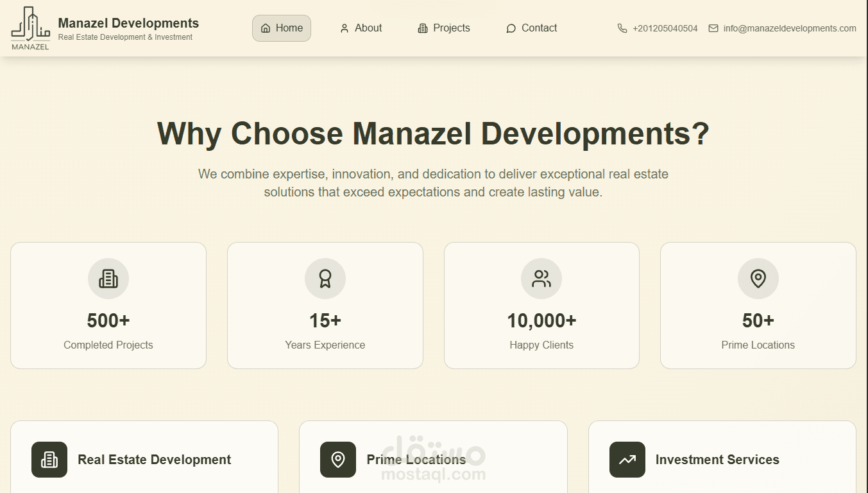
Task: Go to the Home navigation item
Action: [282, 28]
